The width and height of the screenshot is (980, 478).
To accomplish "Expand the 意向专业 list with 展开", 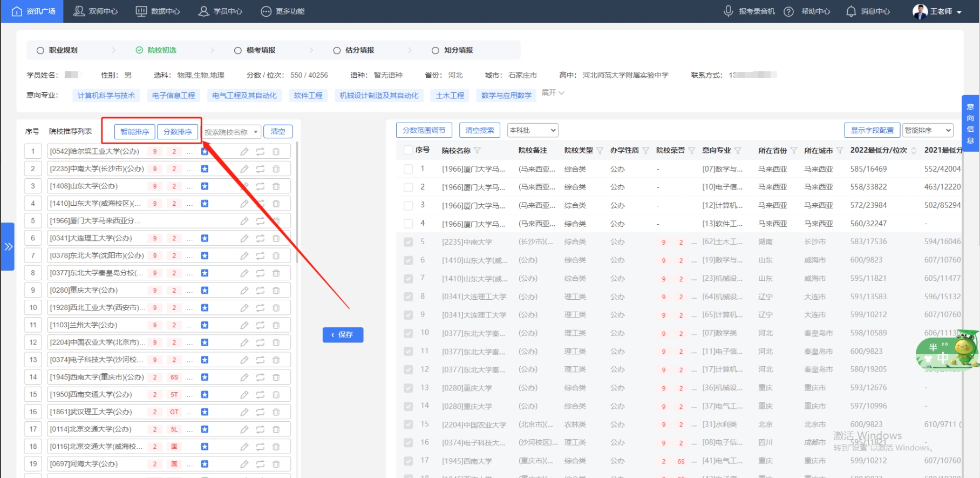I will pos(553,93).
